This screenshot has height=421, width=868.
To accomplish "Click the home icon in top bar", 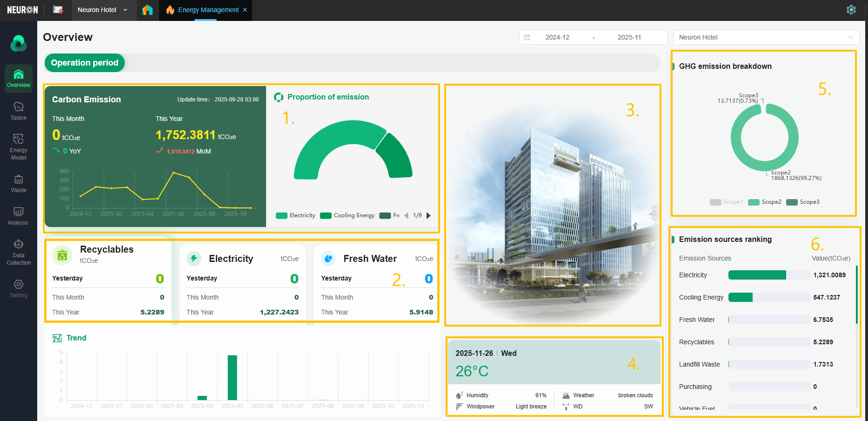I will [x=147, y=10].
